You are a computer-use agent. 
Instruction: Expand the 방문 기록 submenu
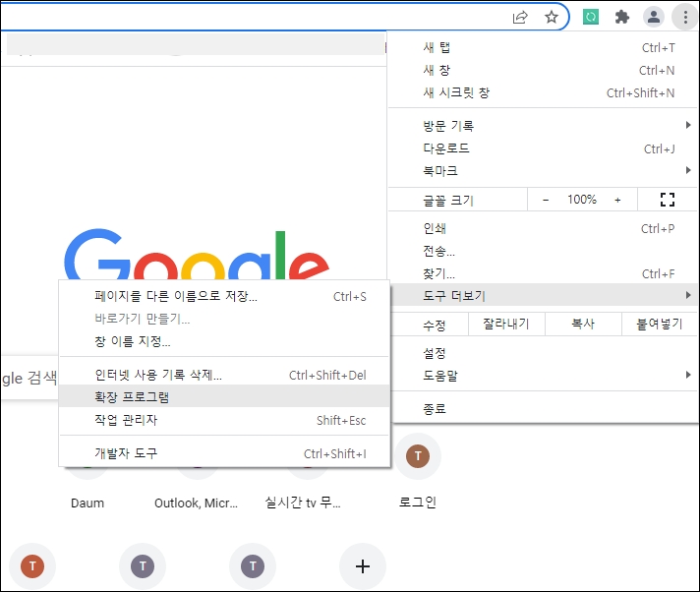coord(543,126)
